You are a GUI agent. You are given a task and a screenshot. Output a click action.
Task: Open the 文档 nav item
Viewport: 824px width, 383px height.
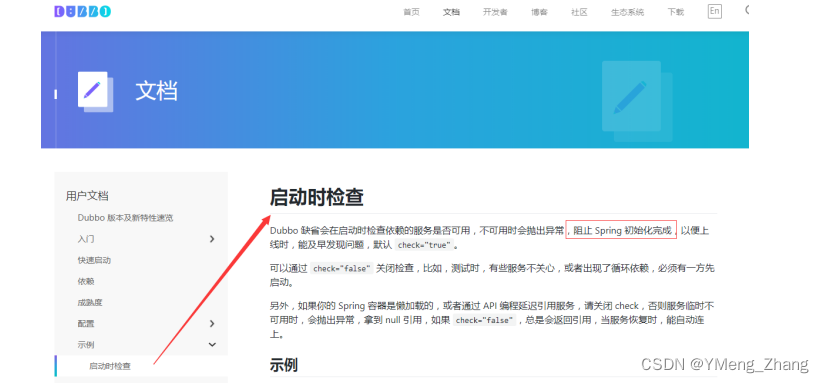(x=451, y=12)
